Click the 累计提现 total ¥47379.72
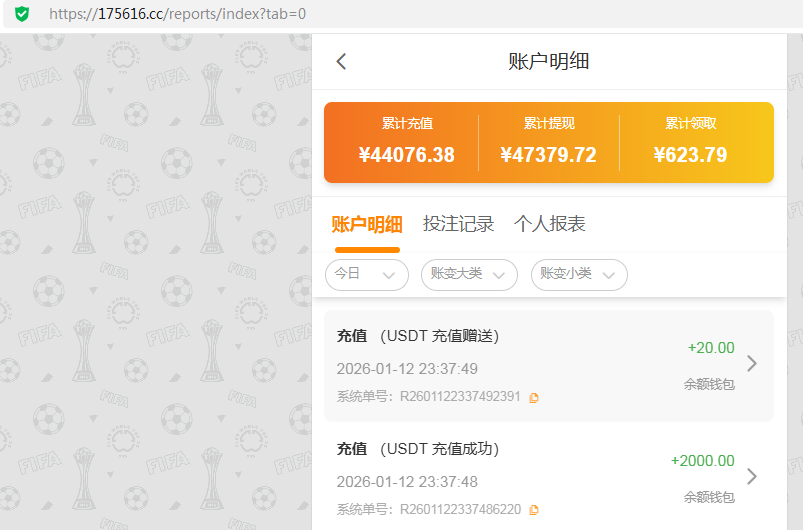Image resolution: width=803 pixels, height=530 pixels. (549, 155)
